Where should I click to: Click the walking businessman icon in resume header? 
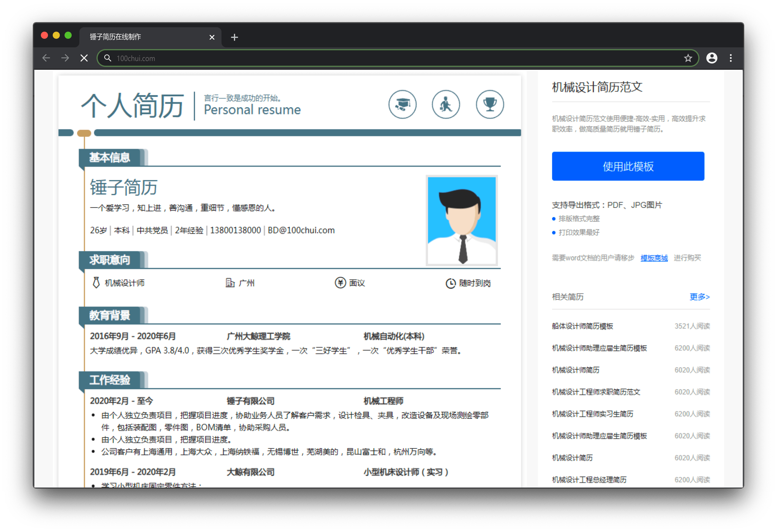[x=446, y=104]
